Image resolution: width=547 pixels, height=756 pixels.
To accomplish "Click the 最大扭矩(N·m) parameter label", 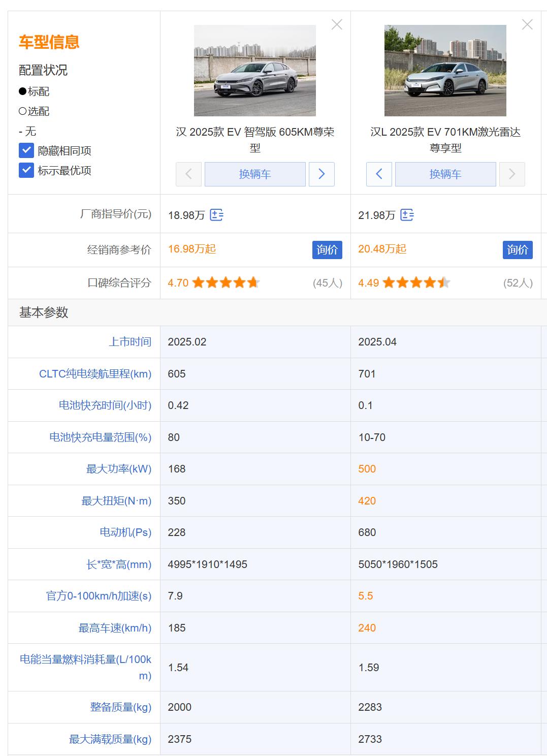I will pos(116,501).
